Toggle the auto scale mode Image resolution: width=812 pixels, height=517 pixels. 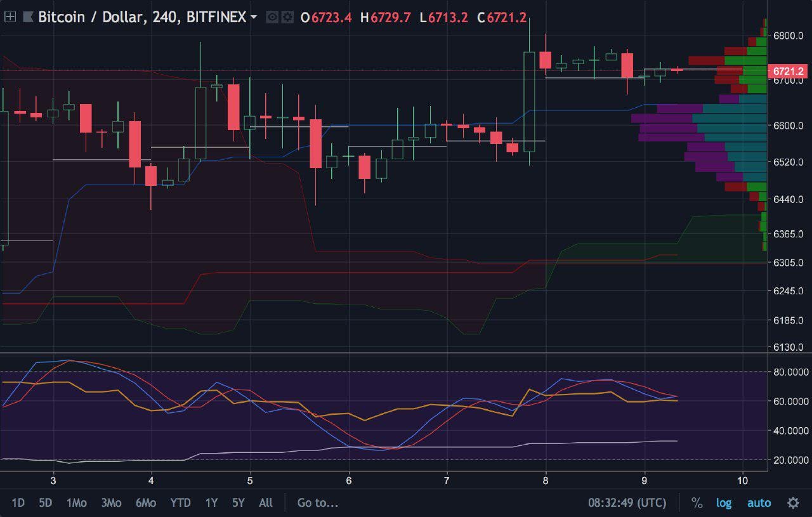pos(759,503)
